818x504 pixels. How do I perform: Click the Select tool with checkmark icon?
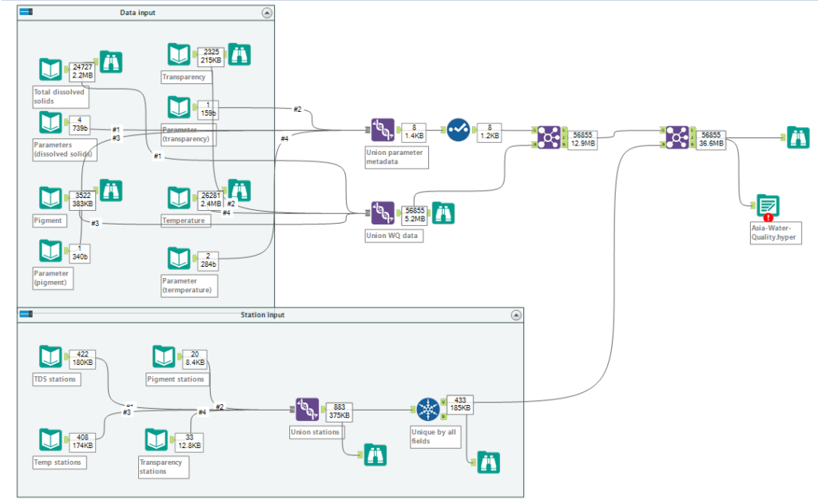tap(459, 130)
